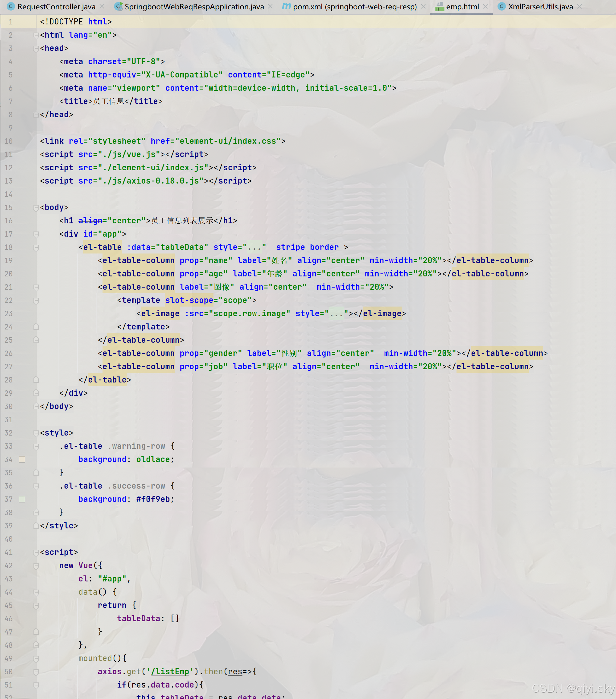This screenshot has width=616, height=699.
Task: Click the RequestController.java class icon
Action: pos(11,7)
